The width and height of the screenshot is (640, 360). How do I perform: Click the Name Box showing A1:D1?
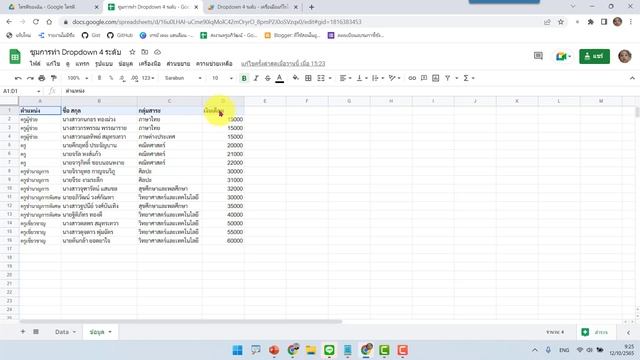(21, 91)
